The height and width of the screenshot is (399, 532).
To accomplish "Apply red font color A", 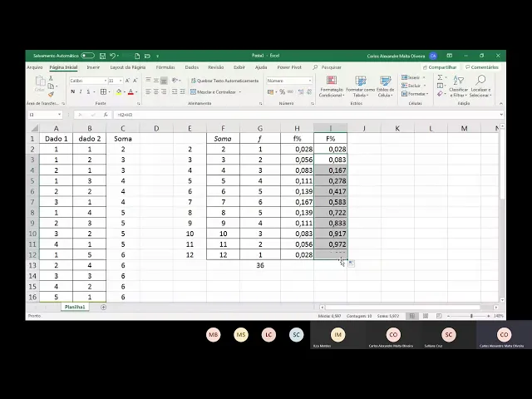I will coord(131,92).
